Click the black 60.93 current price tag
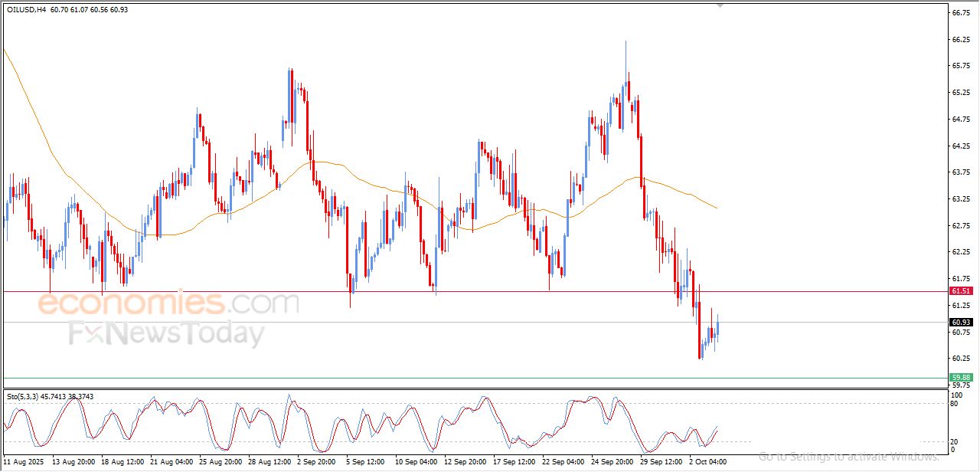980x472 pixels. coord(960,322)
